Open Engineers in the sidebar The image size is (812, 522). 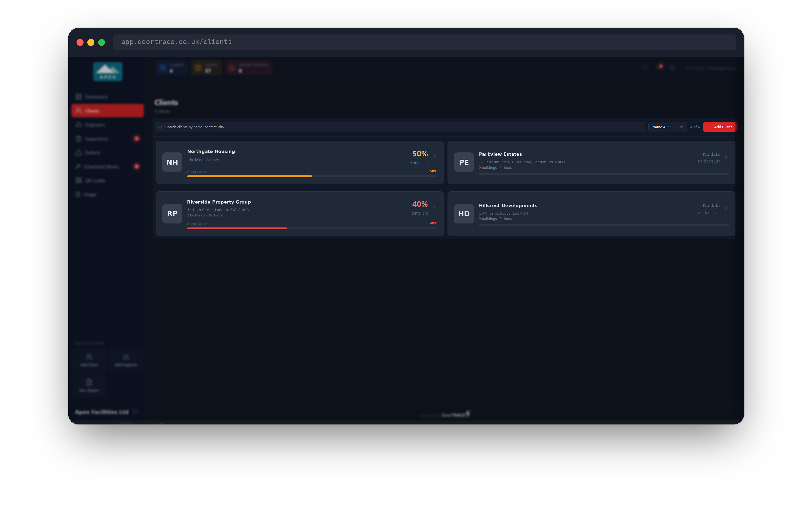107,125
